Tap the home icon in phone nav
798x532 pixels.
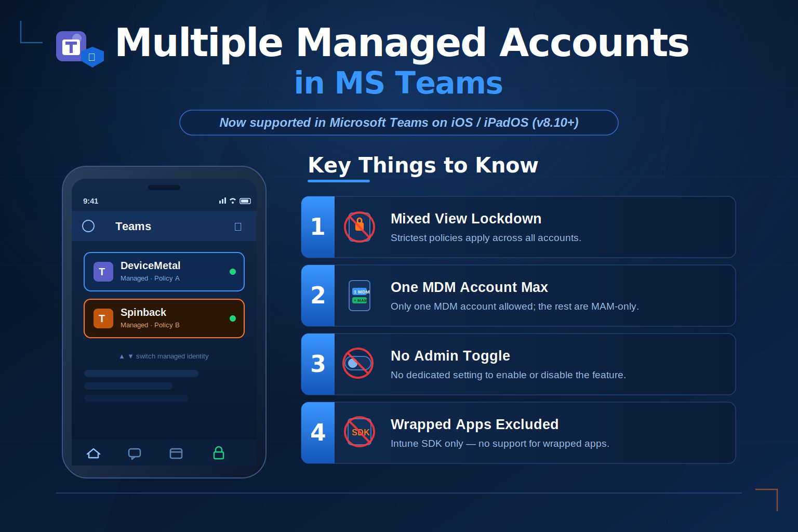tap(94, 454)
